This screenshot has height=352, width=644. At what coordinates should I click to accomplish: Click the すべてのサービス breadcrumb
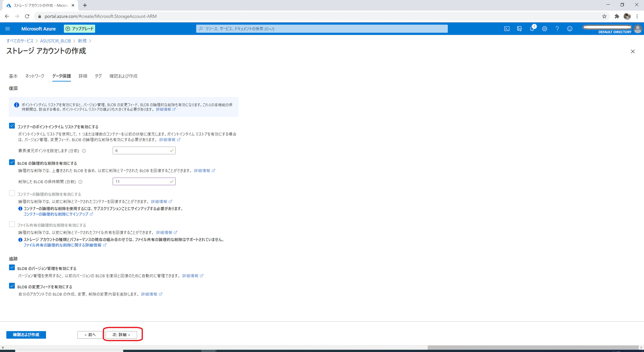[x=20, y=41]
